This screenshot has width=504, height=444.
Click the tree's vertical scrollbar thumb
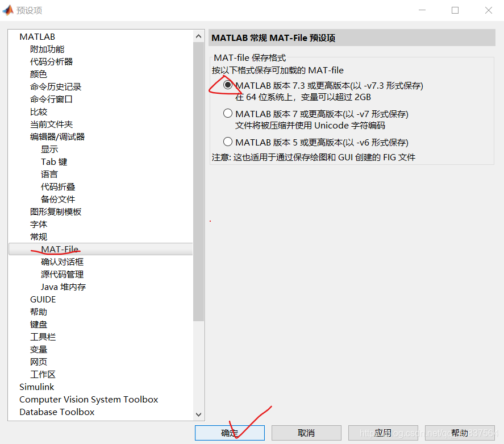pyautogui.click(x=199, y=182)
